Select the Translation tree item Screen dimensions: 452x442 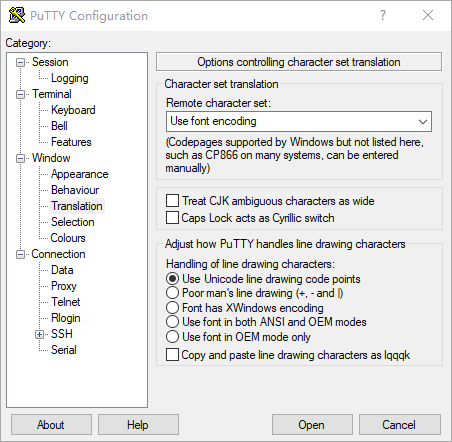[x=77, y=206]
